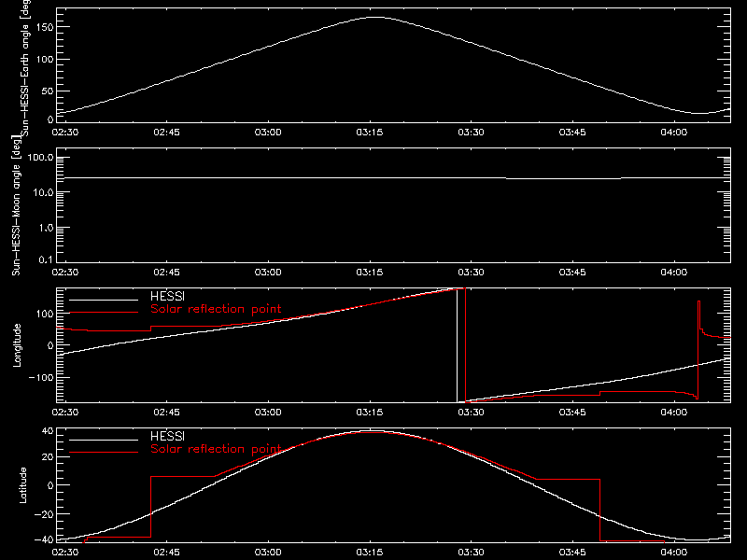Click HESSI legend text in Longitude plot
The height and width of the screenshot is (560, 747).
click(x=168, y=296)
